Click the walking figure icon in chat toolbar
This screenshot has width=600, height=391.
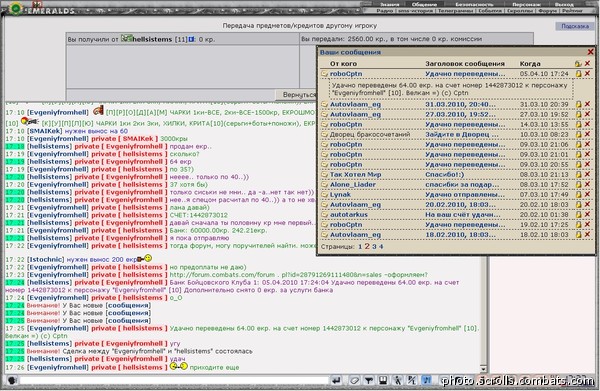click(x=398, y=380)
